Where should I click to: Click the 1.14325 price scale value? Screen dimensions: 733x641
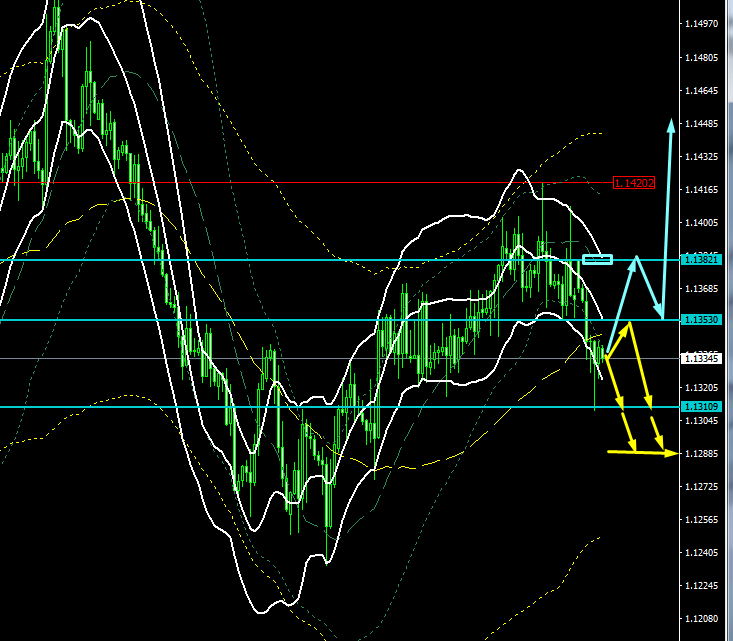[701, 157]
